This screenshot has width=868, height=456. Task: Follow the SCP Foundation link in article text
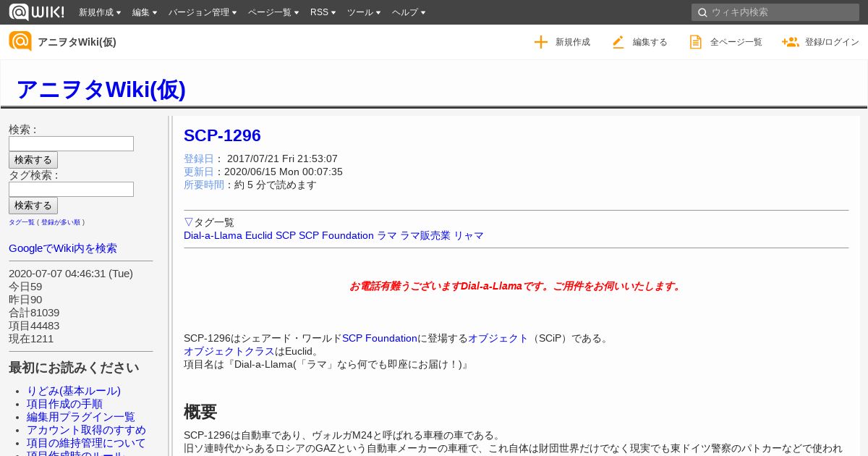(380, 338)
